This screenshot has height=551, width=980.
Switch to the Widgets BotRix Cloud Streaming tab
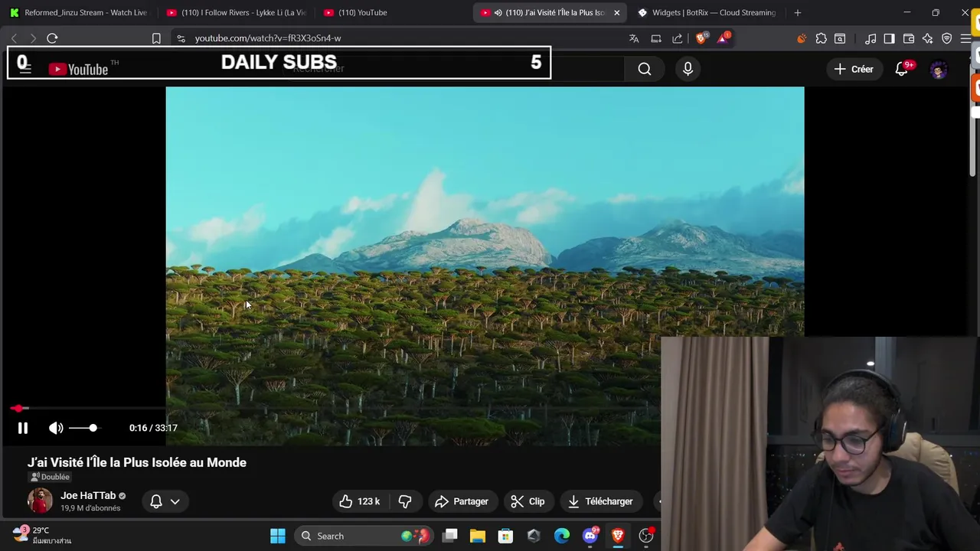[706, 12]
